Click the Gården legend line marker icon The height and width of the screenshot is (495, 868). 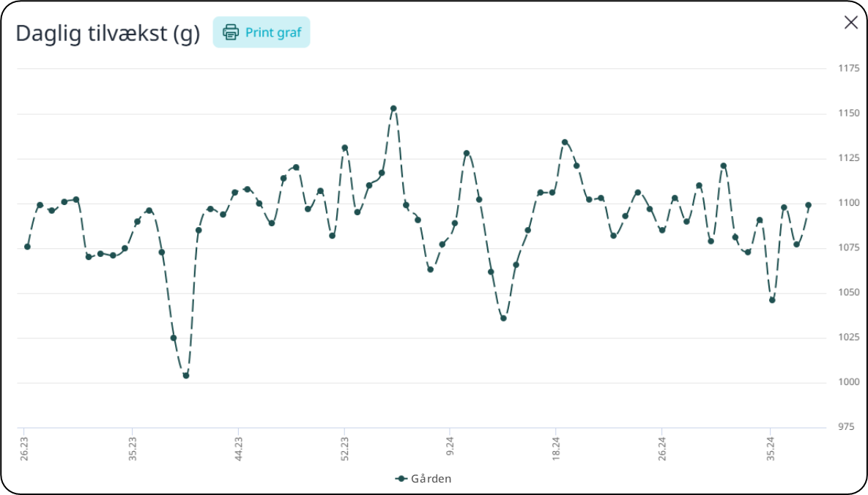[x=401, y=479]
